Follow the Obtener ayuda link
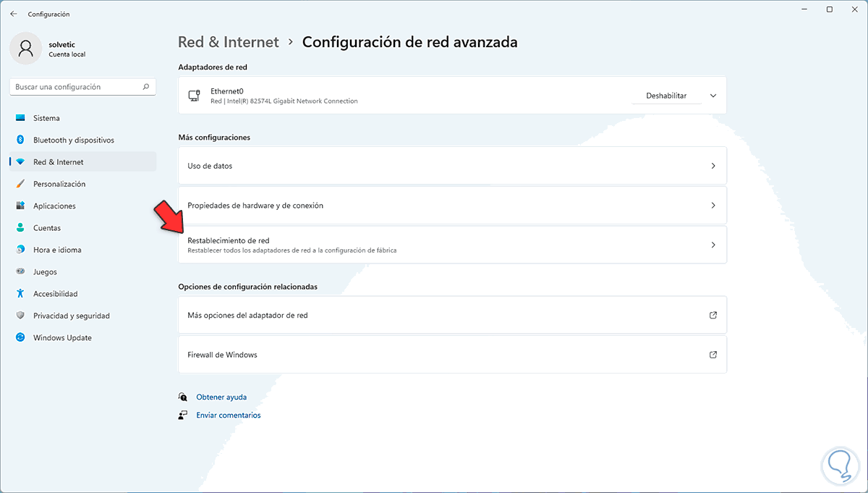 pos(221,397)
